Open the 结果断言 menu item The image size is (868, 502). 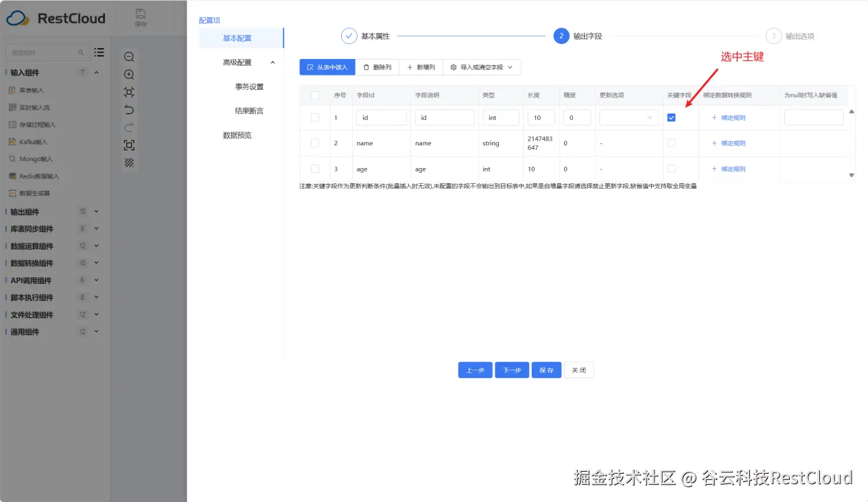[x=249, y=111]
